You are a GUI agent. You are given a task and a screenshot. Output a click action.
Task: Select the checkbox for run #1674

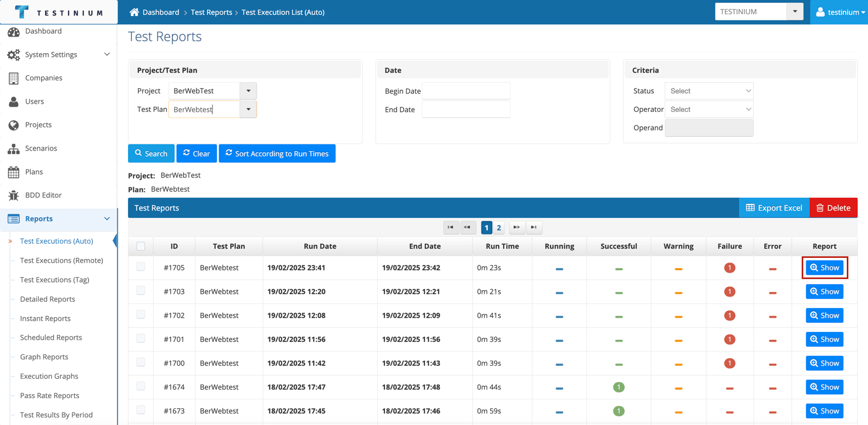141,386
